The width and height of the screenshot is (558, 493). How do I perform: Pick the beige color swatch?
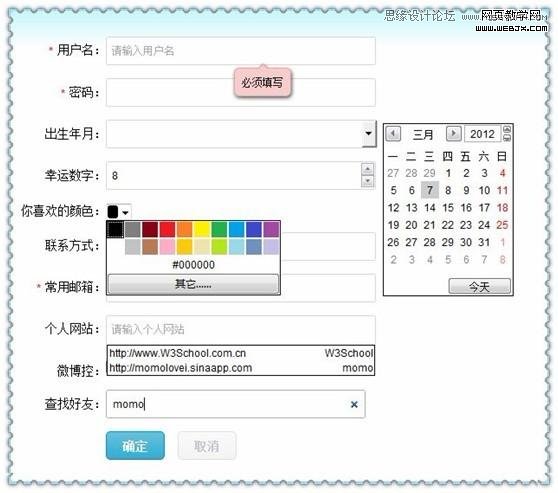click(202, 247)
